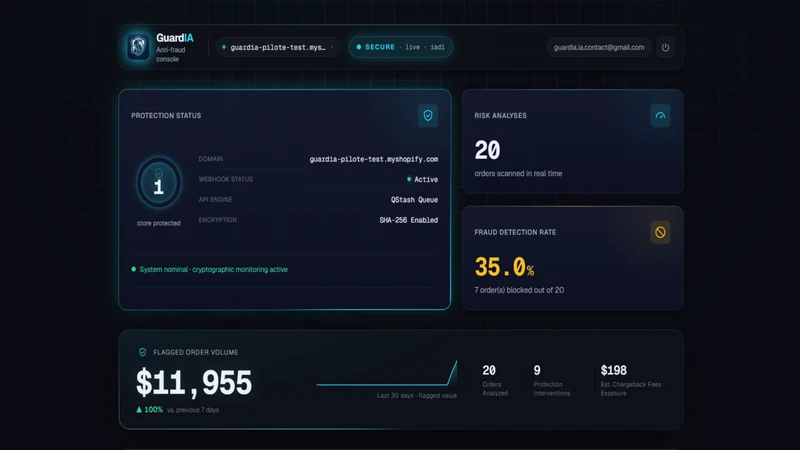
Task: Click the SHA-256 Enabled encryption value
Action: click(x=409, y=220)
